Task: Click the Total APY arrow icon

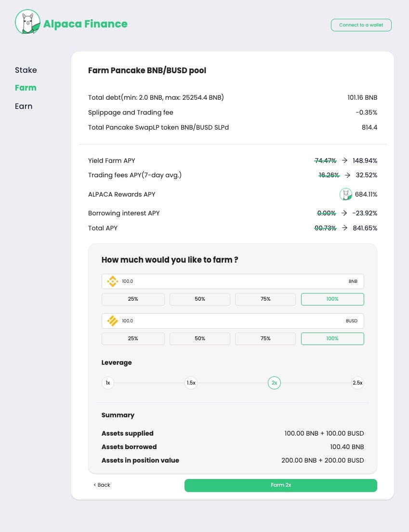Action: pos(344,227)
